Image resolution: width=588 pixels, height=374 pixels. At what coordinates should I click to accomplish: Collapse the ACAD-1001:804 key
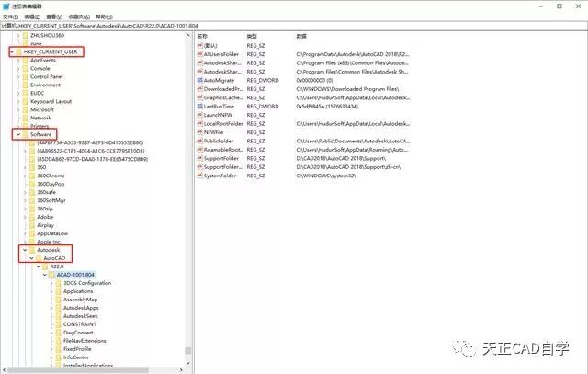coord(45,275)
